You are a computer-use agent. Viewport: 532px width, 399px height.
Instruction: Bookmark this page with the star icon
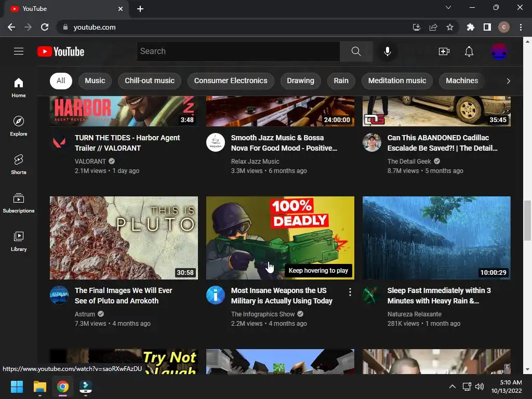[x=450, y=27]
